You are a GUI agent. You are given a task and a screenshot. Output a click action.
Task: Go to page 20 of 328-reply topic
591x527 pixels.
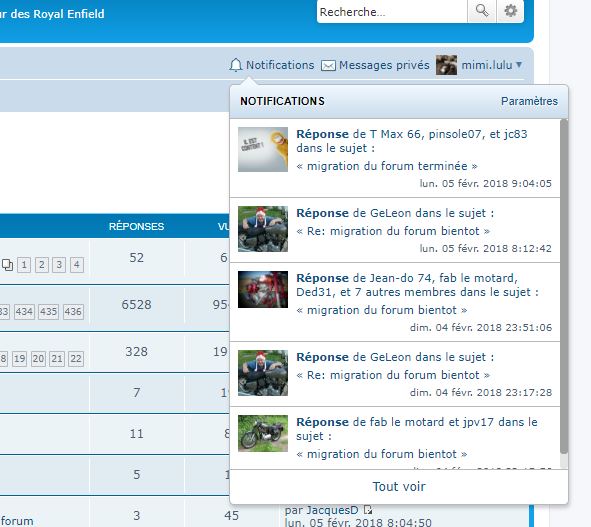[x=38, y=358]
